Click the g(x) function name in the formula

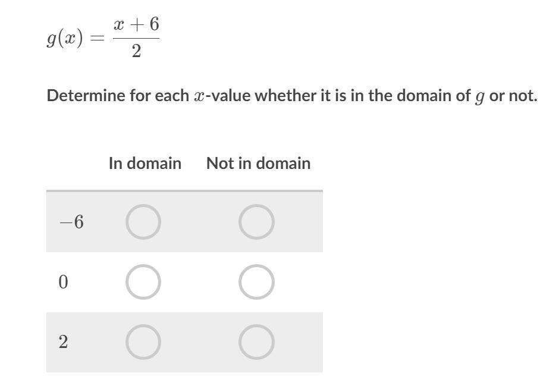pyautogui.click(x=65, y=38)
